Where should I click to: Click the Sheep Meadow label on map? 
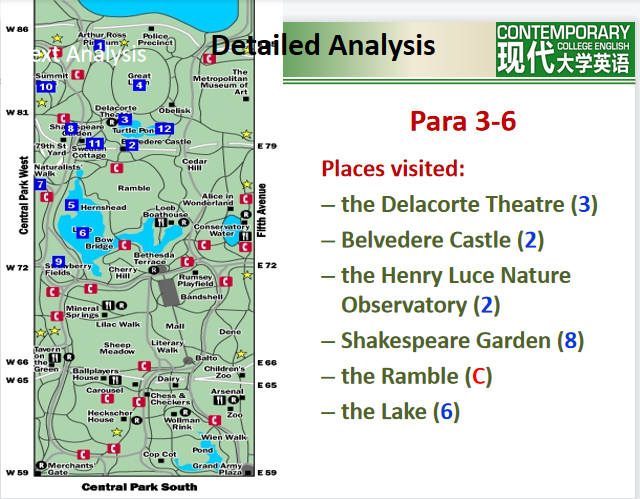pyautogui.click(x=117, y=349)
